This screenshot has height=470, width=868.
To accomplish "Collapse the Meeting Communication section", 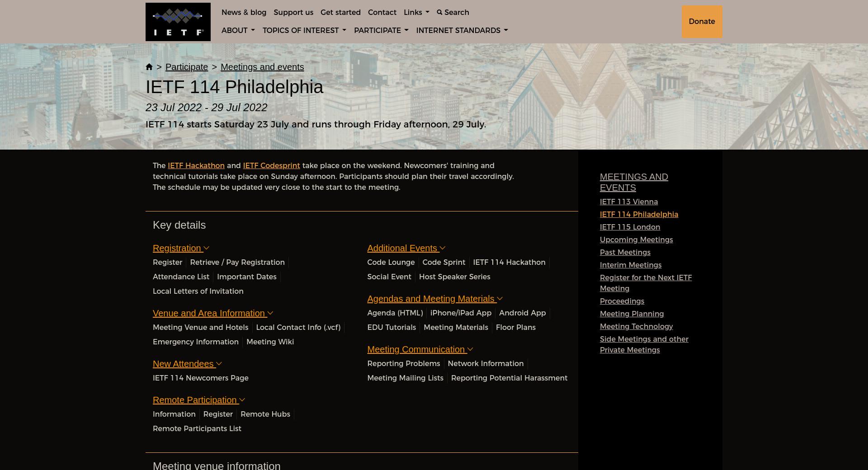I will click(x=420, y=349).
